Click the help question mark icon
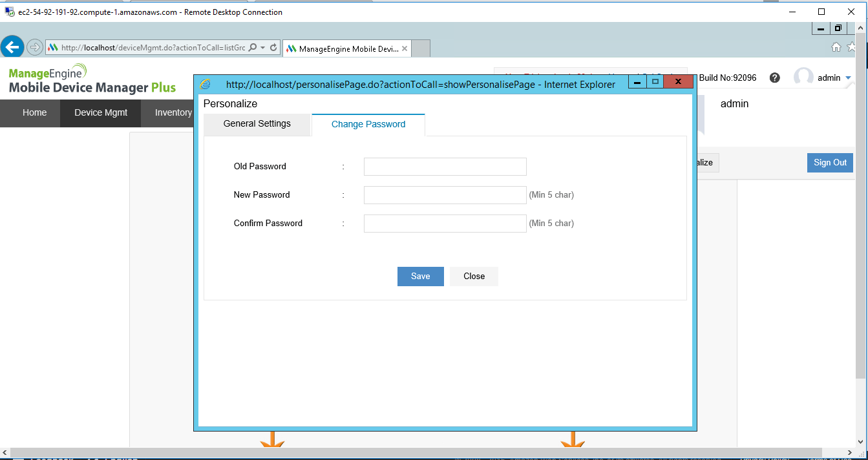The width and height of the screenshot is (868, 460). tap(774, 77)
